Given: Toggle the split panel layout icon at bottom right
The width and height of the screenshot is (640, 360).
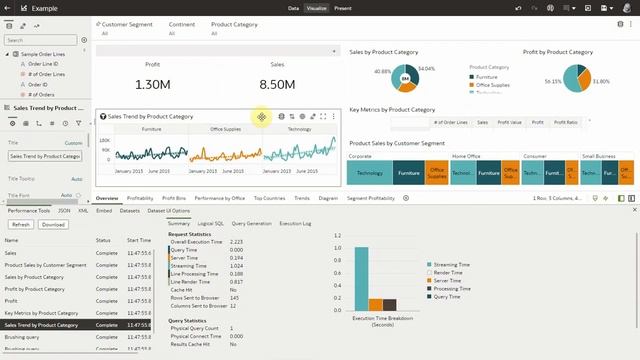Looking at the screenshot, I should point(631,198).
